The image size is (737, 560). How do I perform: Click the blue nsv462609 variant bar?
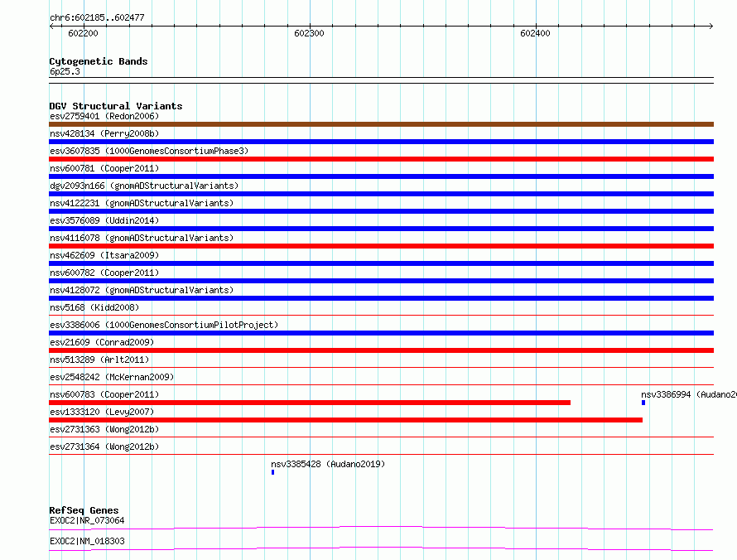click(x=381, y=263)
